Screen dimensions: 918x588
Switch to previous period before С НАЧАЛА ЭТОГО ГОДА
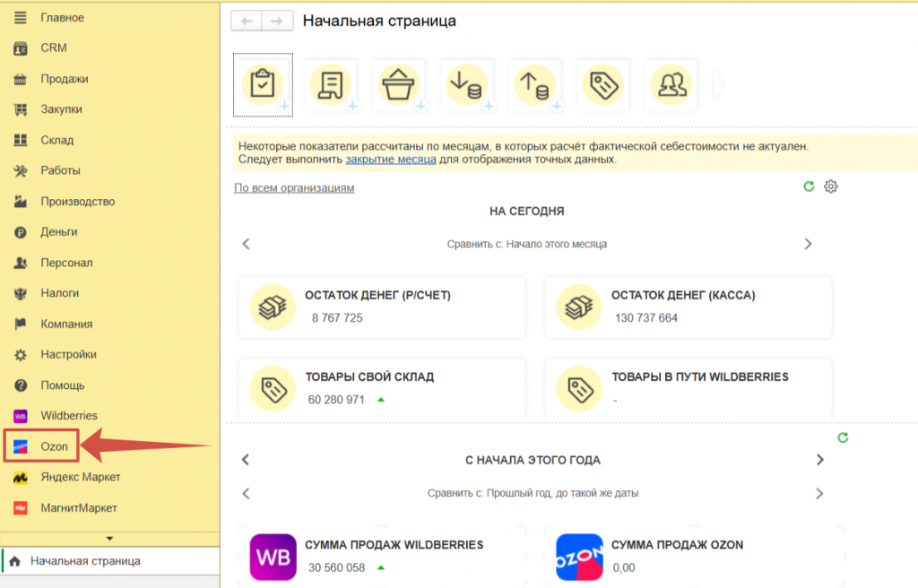(x=246, y=460)
